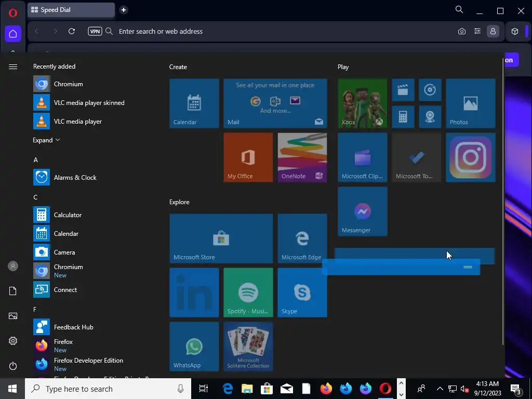This screenshot has height=399, width=532.
Task: Open Opera tab search magnifier
Action: tap(459, 10)
